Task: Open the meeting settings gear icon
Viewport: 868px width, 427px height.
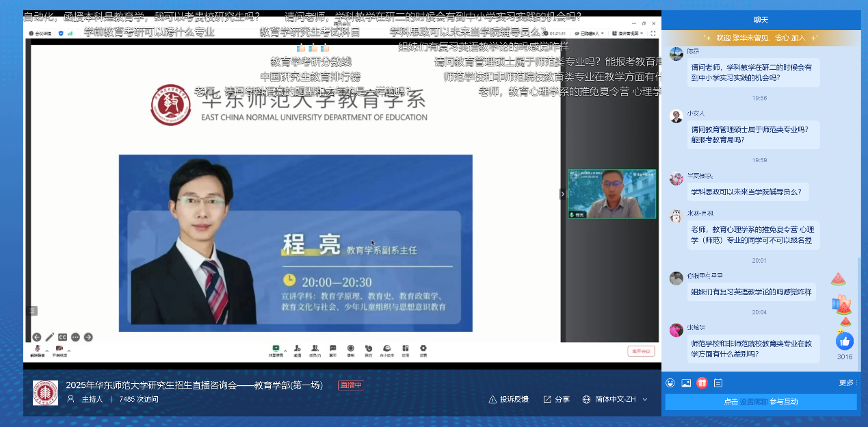Action: tap(423, 348)
